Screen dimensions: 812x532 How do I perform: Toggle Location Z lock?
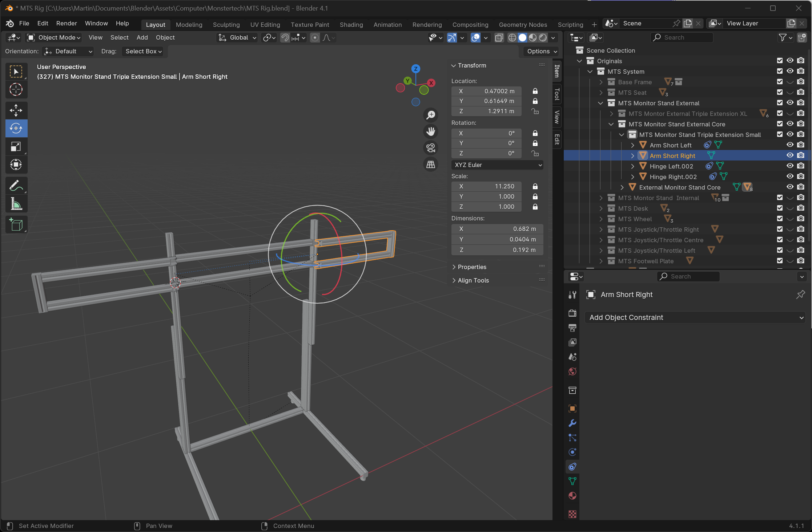point(535,111)
